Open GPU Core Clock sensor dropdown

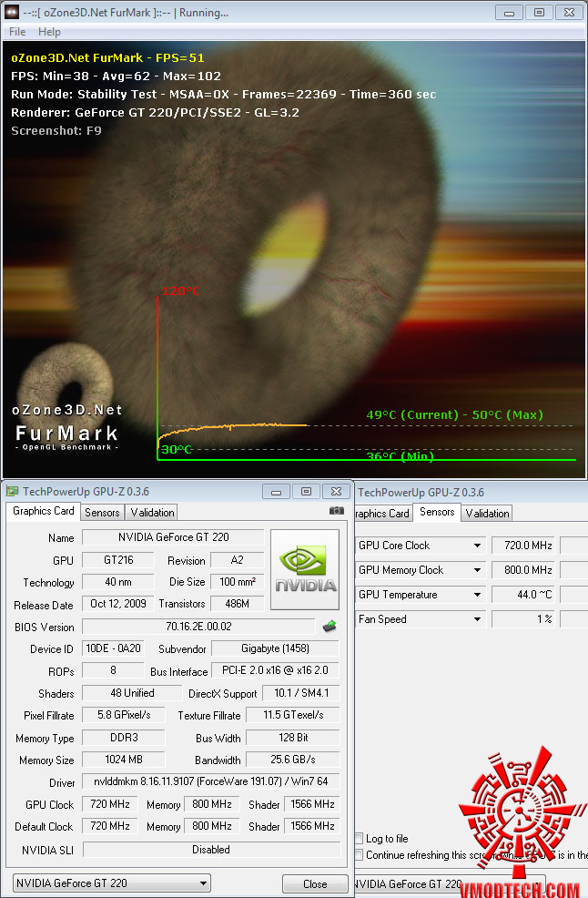pos(477,546)
